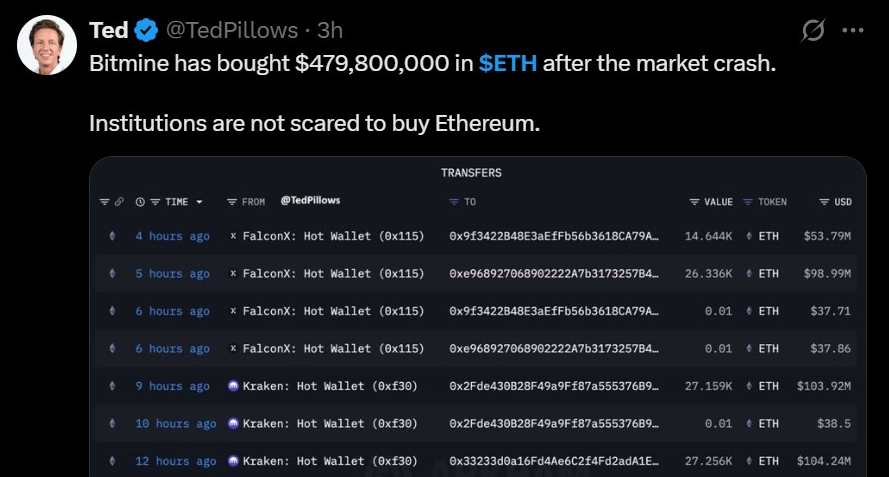Viewport: 889px width, 477px height.
Task: Open the "12 hours ago" transfer link
Action: [x=176, y=461]
